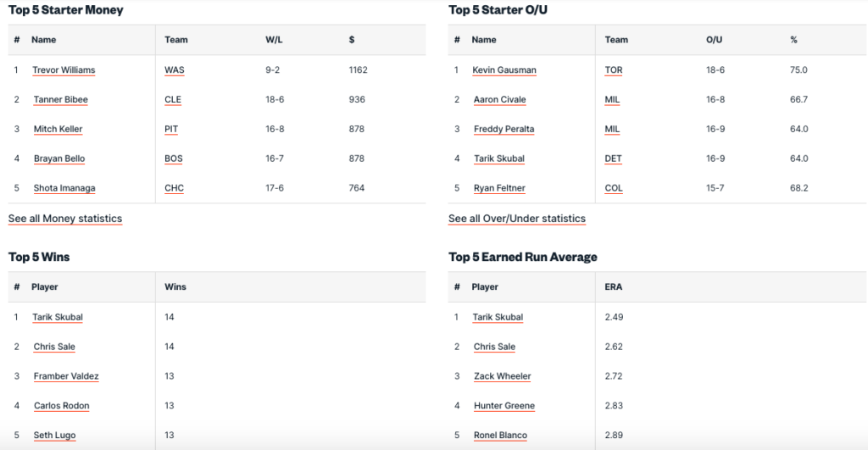Click Carlos Rodon's name link

click(x=61, y=406)
